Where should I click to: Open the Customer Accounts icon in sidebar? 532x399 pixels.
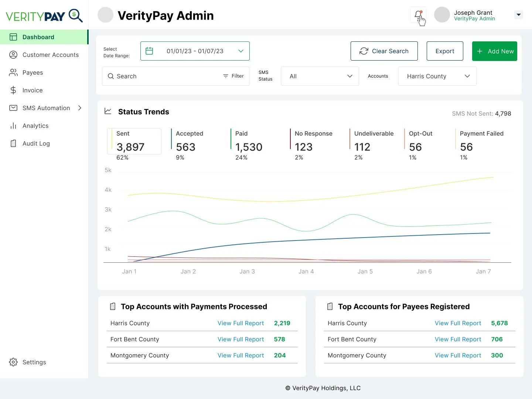tap(13, 55)
